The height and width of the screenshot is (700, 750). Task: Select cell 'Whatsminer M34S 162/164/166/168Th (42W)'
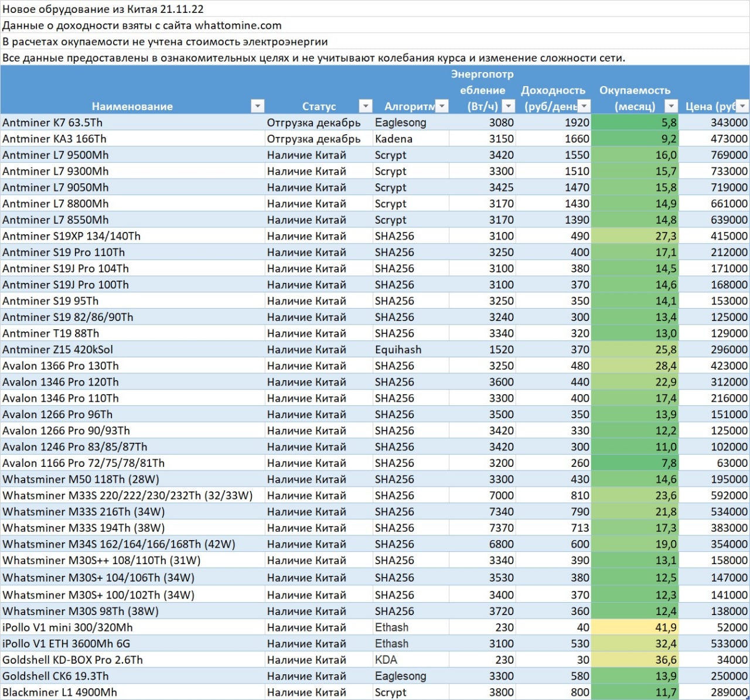tap(132, 544)
